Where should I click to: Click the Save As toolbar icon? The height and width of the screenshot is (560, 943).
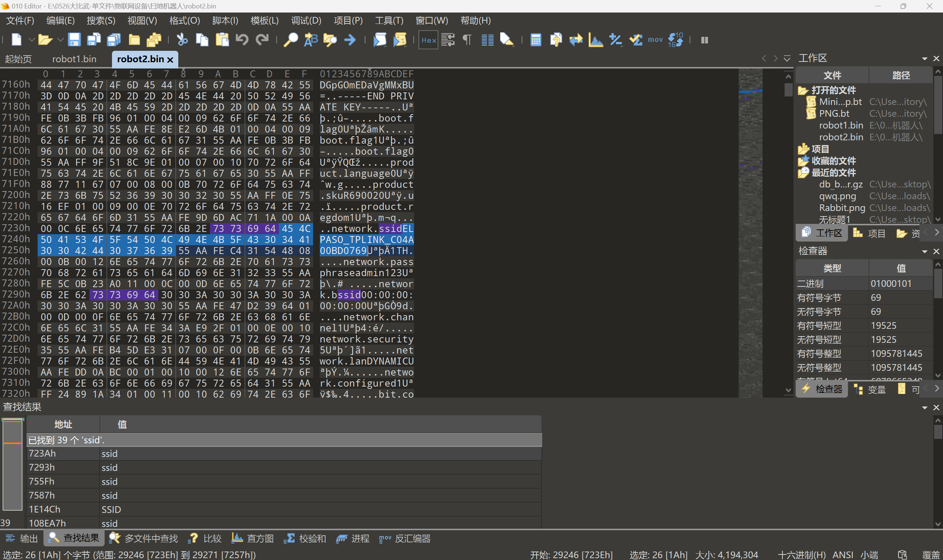pyautogui.click(x=94, y=40)
